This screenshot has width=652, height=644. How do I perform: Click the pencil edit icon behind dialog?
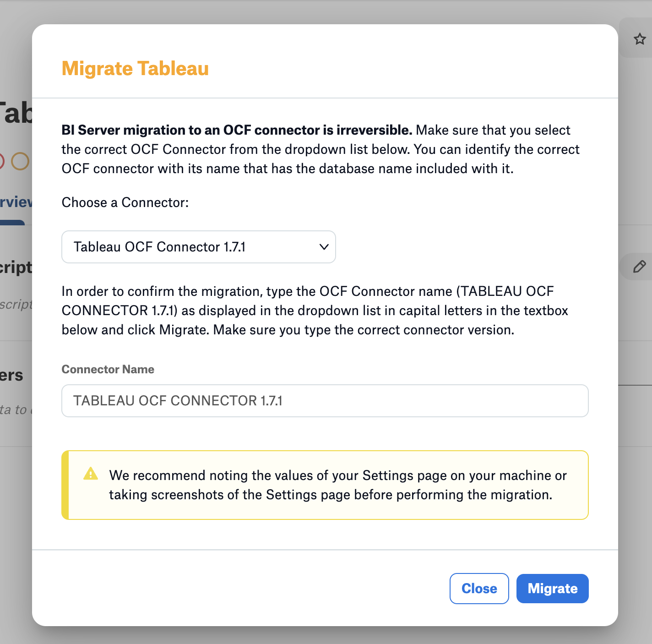point(640,266)
